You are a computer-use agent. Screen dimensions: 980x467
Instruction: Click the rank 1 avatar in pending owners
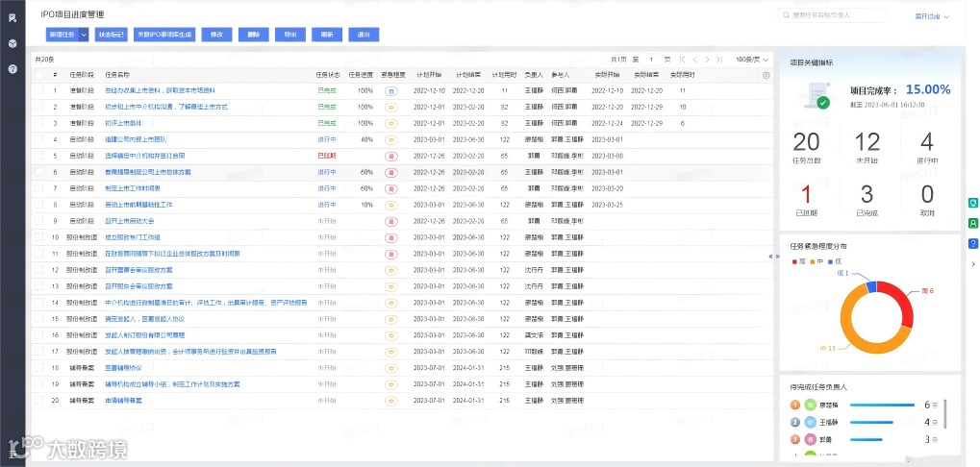click(x=812, y=406)
